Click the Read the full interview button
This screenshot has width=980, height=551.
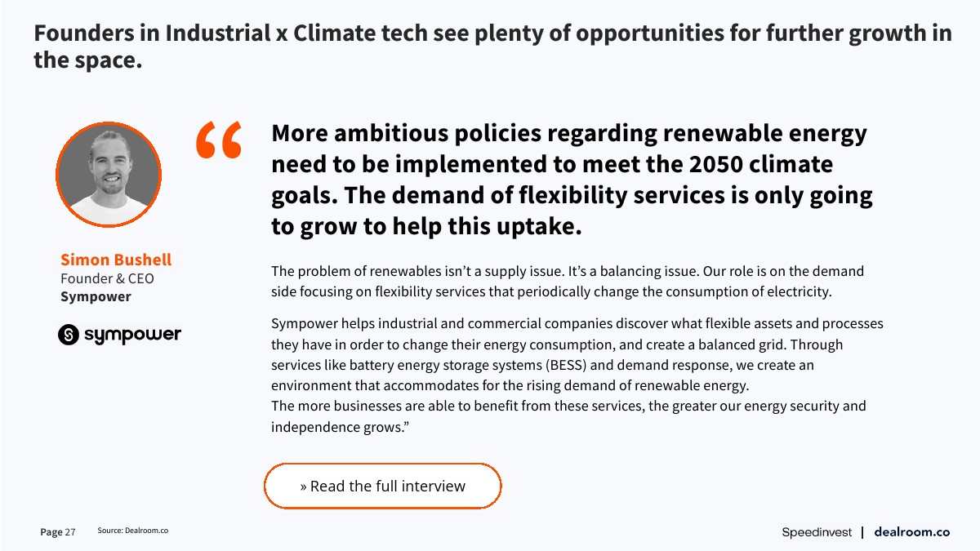(382, 487)
